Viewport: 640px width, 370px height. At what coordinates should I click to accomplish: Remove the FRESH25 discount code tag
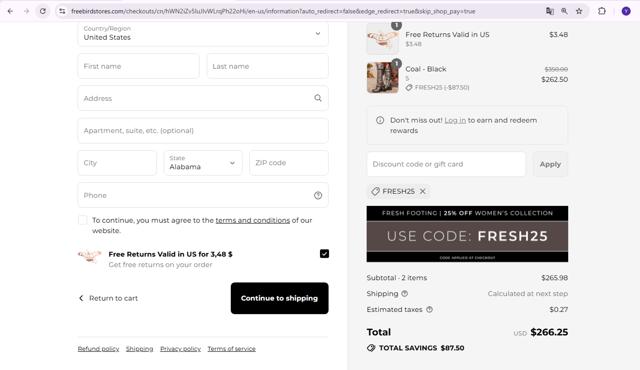[423, 191]
